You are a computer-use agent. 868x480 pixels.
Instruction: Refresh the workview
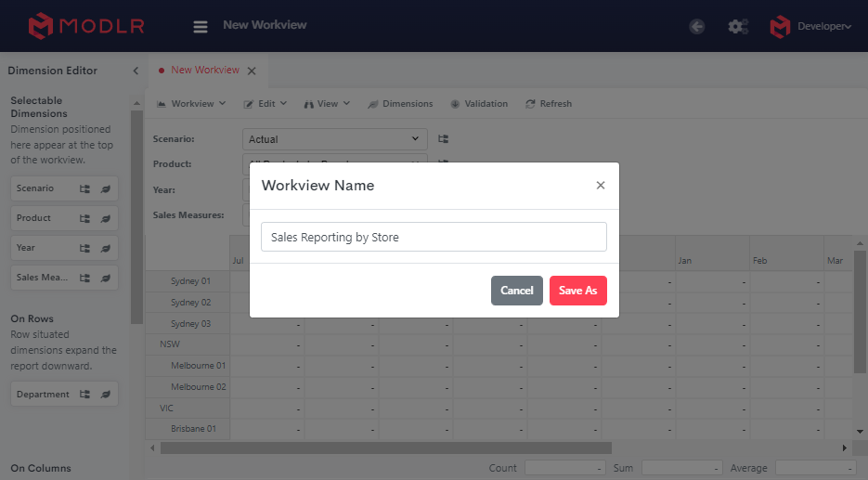549,104
